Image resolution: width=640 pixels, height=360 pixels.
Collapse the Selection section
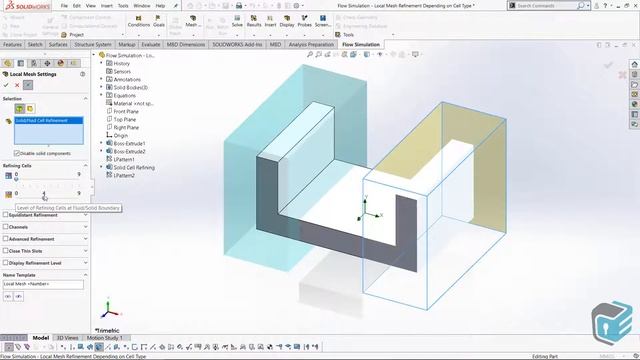point(85,99)
